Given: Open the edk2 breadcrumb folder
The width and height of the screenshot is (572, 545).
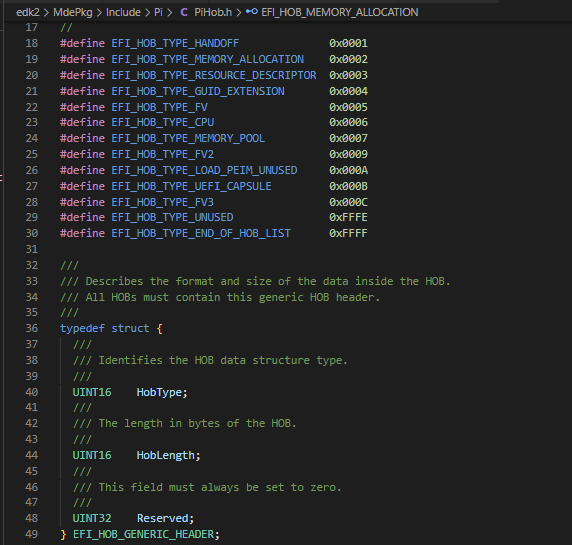Looking at the screenshot, I should tap(28, 12).
